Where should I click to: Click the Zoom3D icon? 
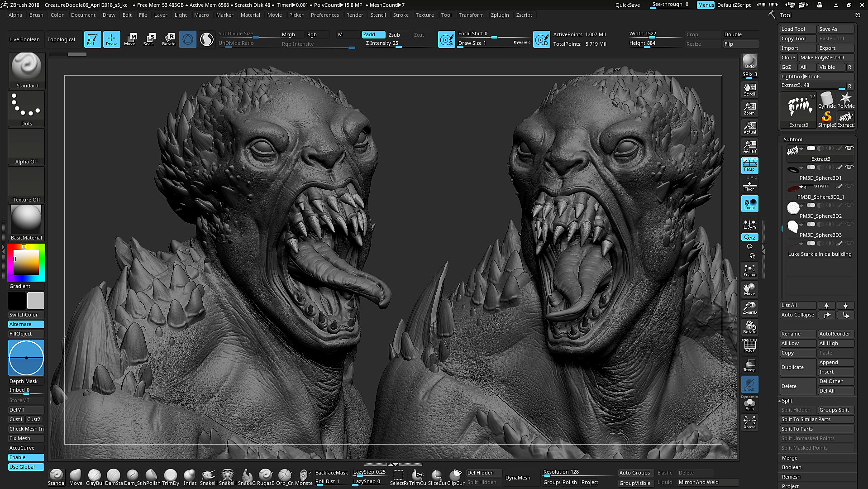click(749, 308)
